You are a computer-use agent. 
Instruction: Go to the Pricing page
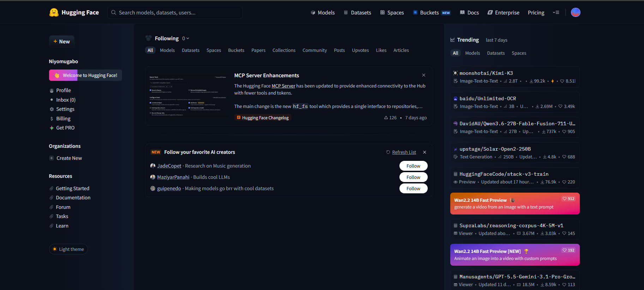click(536, 13)
